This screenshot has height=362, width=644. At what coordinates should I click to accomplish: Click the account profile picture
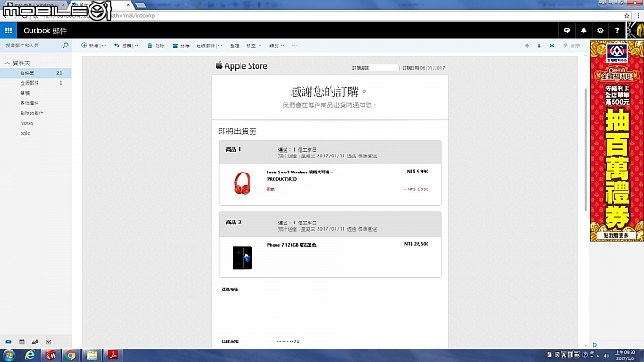coord(635,30)
